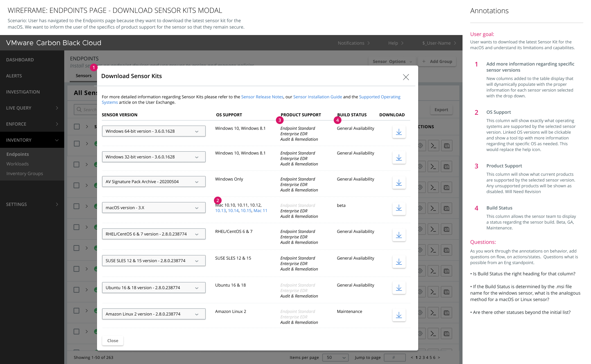The height and width of the screenshot is (364, 591).
Task: Download the Amazon Linux 2 kit
Action: click(x=399, y=315)
